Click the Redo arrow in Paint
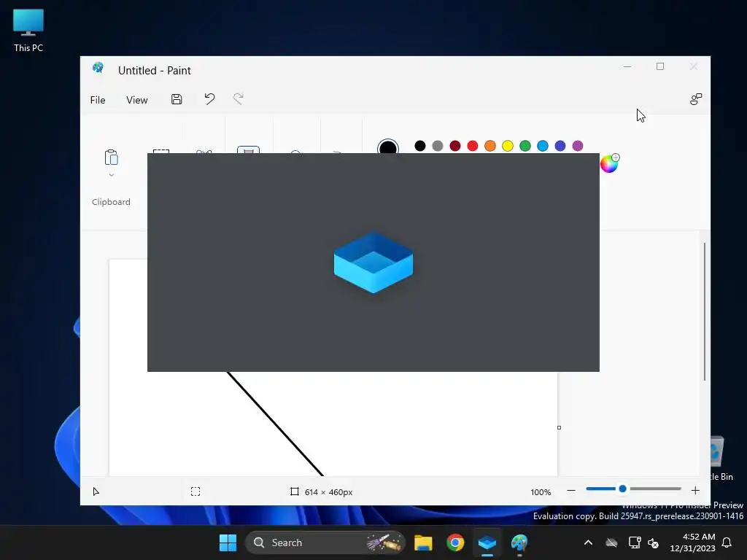Image resolution: width=747 pixels, height=560 pixels. coord(239,99)
